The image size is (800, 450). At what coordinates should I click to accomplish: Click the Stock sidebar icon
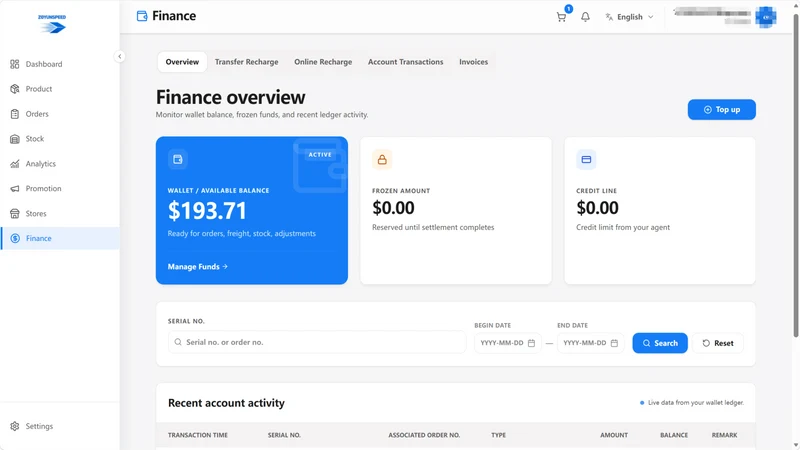click(15, 139)
